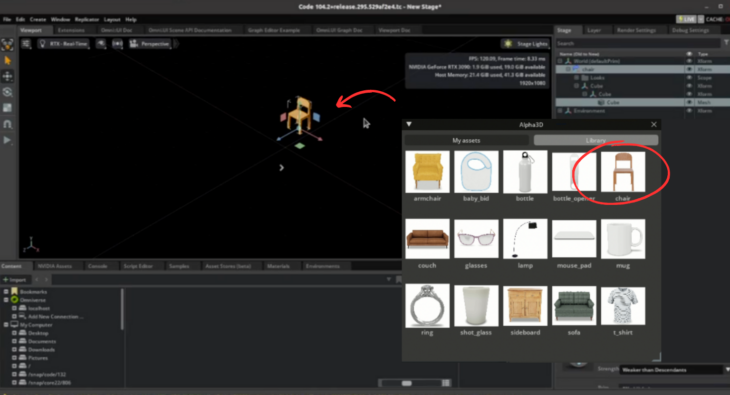The height and width of the screenshot is (395, 730).
Task: Collapse Alpha3D window with the triangle icon
Action: (409, 124)
